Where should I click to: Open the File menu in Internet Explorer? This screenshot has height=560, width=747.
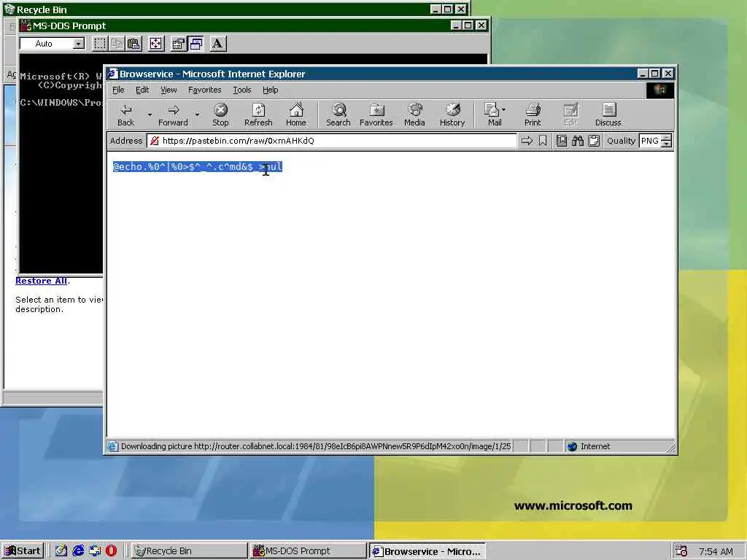[x=118, y=90]
